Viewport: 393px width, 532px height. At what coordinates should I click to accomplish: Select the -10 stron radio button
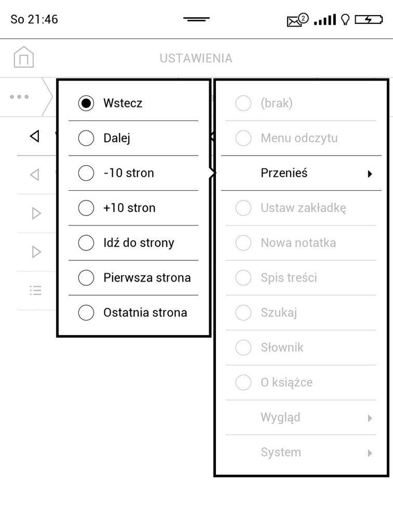coord(133,173)
